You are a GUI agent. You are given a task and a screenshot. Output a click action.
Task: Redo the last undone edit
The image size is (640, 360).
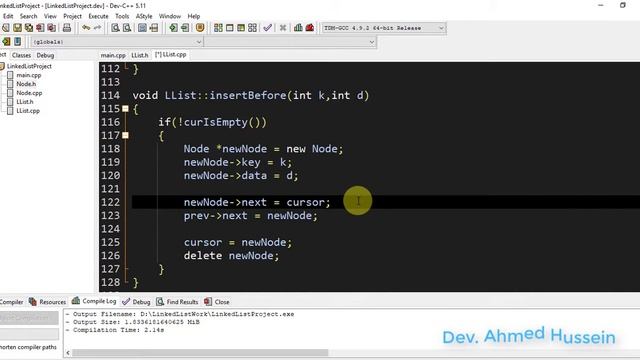[x=97, y=28]
